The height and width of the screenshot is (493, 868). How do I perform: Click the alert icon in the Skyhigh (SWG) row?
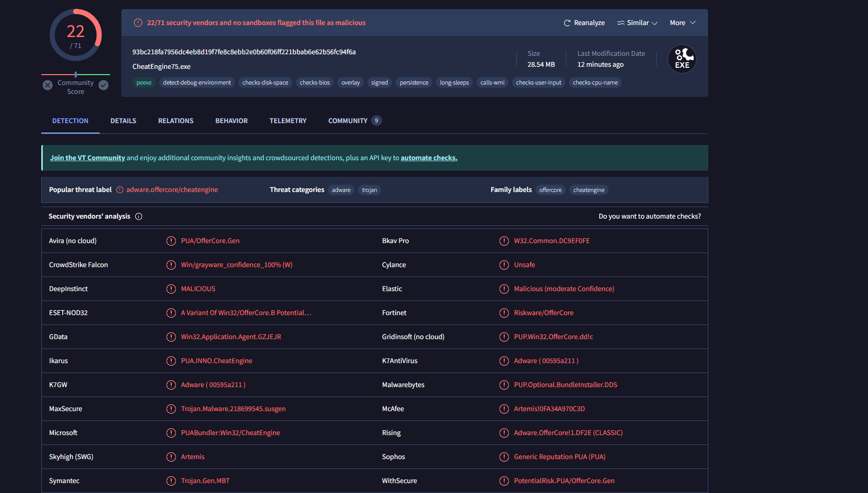[x=171, y=457]
